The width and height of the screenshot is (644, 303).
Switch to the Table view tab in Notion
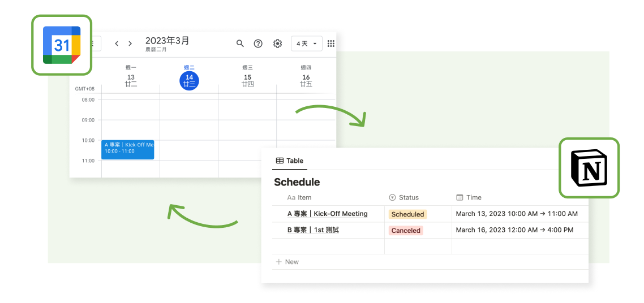[x=290, y=161]
